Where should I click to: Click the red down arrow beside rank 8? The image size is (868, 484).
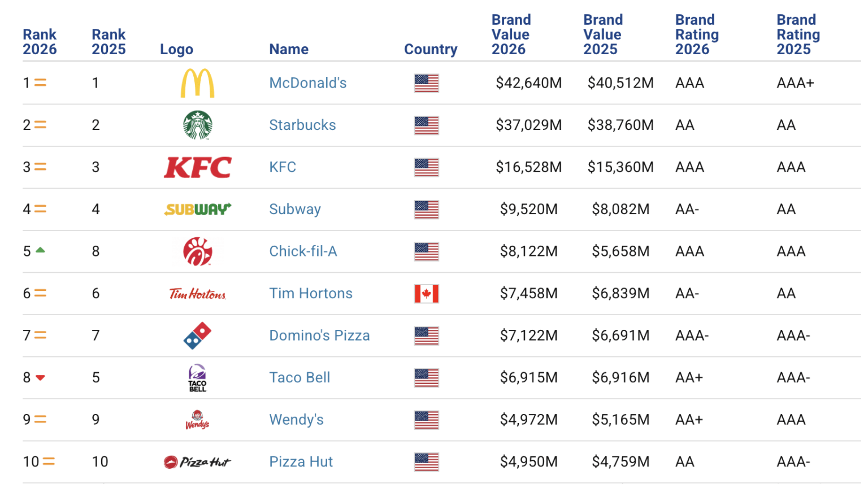pyautogui.click(x=40, y=378)
